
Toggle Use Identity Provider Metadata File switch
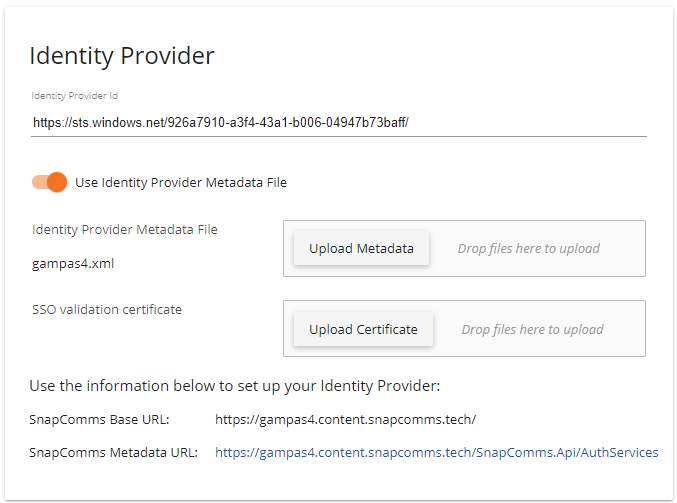(49, 182)
